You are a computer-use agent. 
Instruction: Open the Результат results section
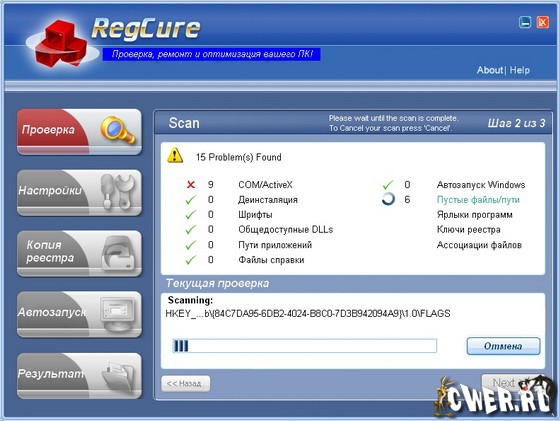point(79,376)
